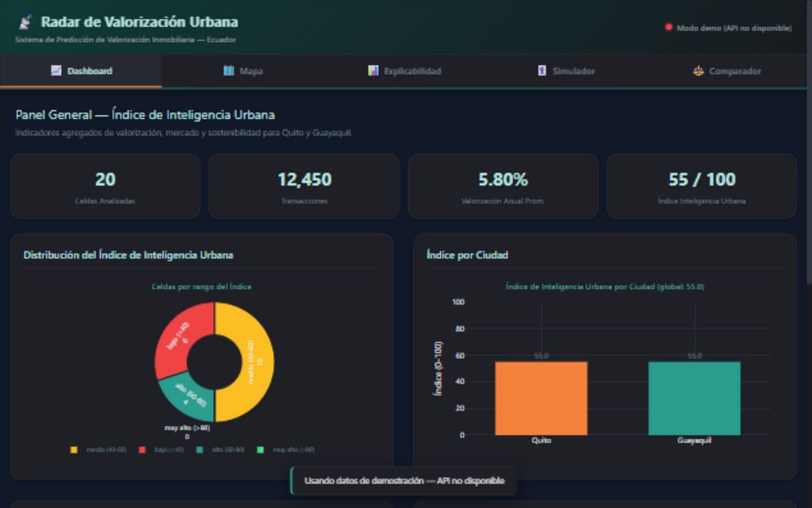Image resolution: width=812 pixels, height=508 pixels.
Task: Select the Comparador tab
Action: [x=727, y=71]
